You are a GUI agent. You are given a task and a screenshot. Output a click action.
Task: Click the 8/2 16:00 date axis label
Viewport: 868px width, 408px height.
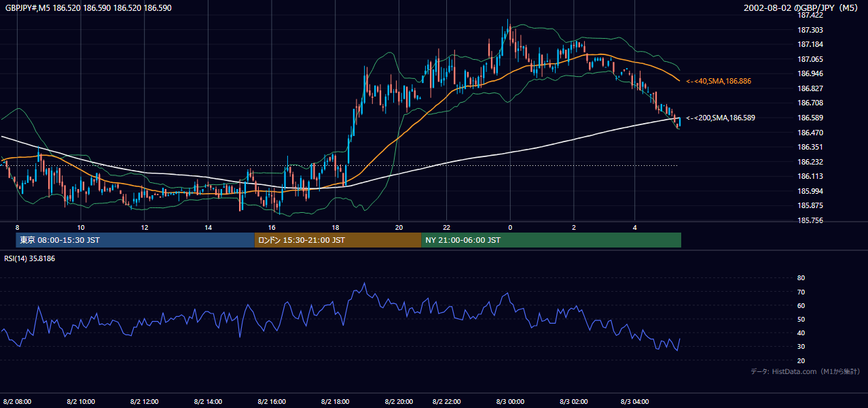(x=272, y=402)
